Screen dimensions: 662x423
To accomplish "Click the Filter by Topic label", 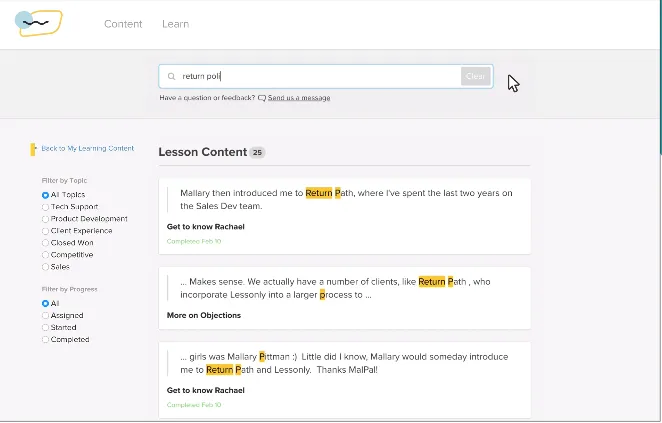I will tap(64, 181).
